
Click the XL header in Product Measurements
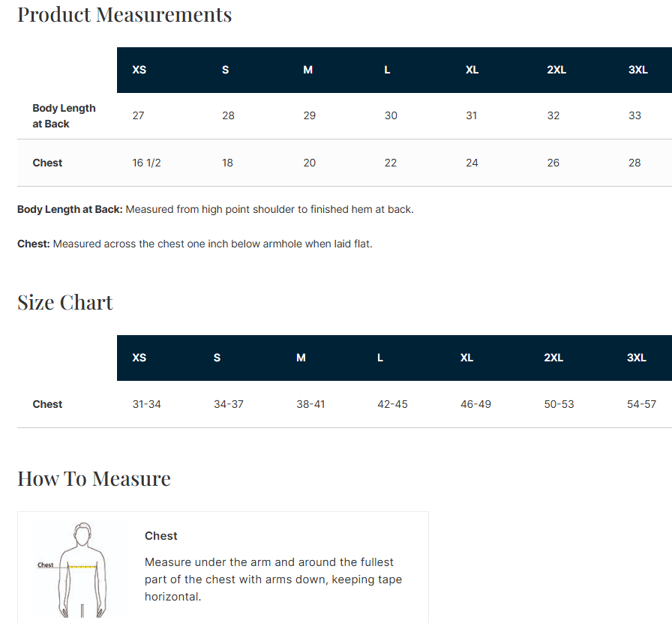point(472,70)
